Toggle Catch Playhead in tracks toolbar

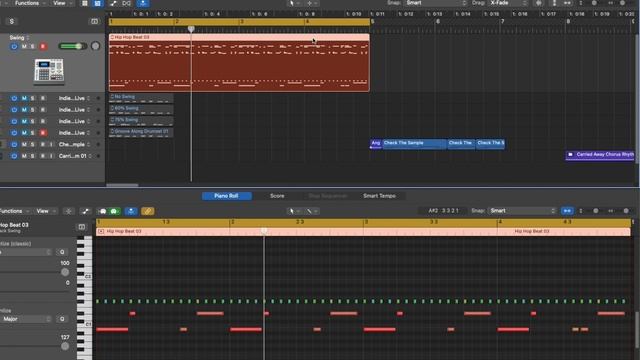point(143,3)
